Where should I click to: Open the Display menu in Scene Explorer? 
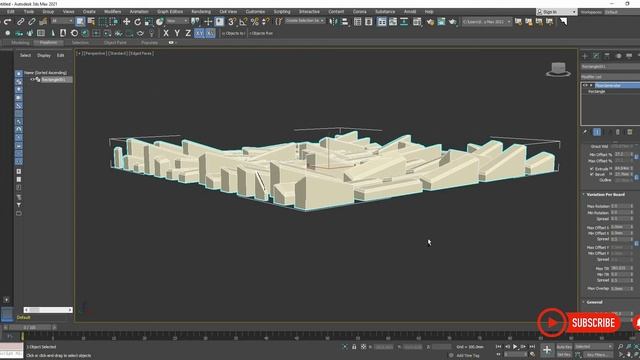pyautogui.click(x=44, y=55)
